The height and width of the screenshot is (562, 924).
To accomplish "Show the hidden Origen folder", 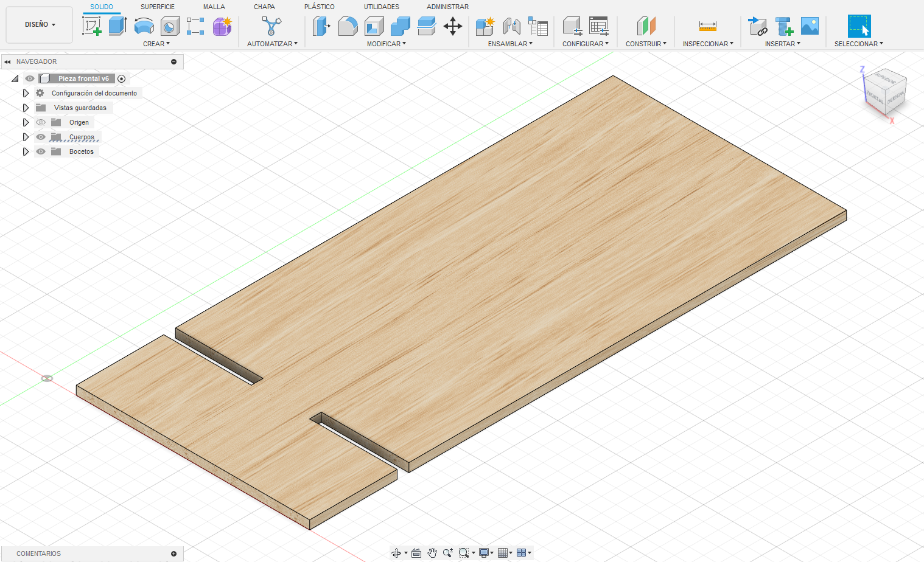I will (41, 122).
